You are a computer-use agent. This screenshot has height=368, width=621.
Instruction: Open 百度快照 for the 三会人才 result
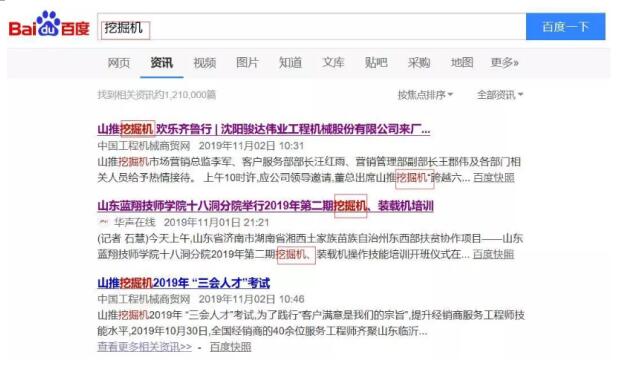point(230,347)
